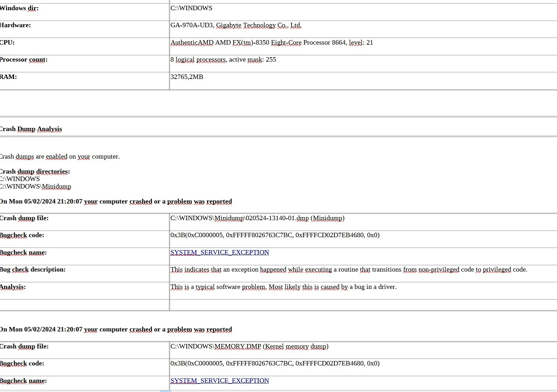Screen dimensions: 557x392
Task: Click the 'Analysis:' row label
Action: point(13,287)
